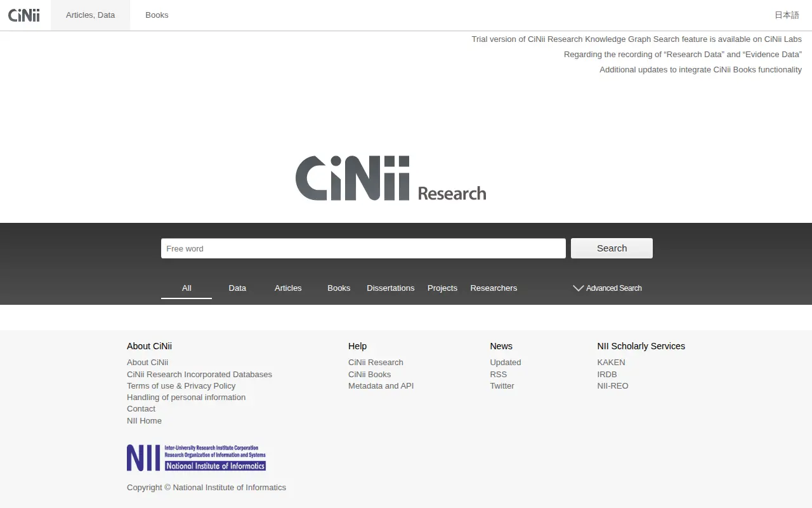The image size is (812, 508).
Task: Select the All search category
Action: point(187,288)
